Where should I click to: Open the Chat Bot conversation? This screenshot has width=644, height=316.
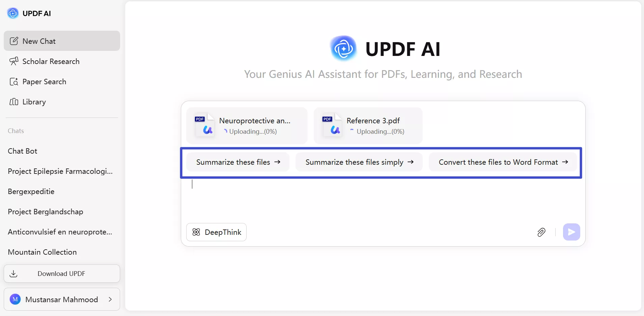pyautogui.click(x=22, y=151)
